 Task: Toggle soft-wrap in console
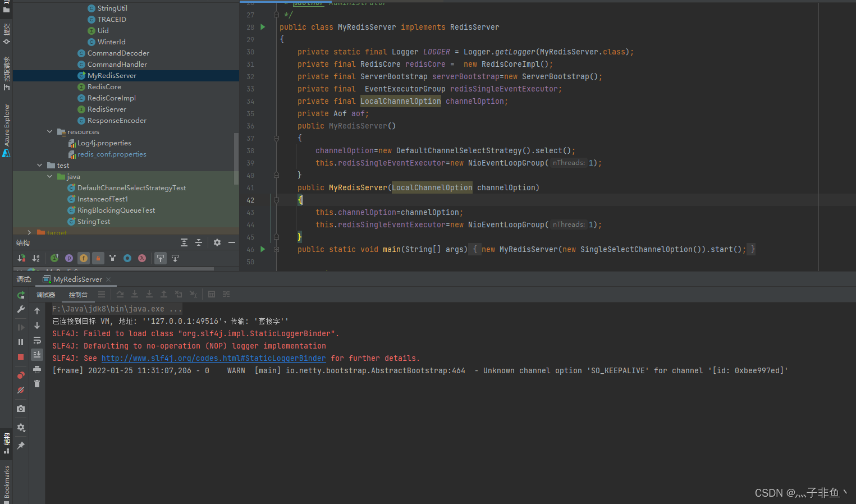[x=37, y=340]
